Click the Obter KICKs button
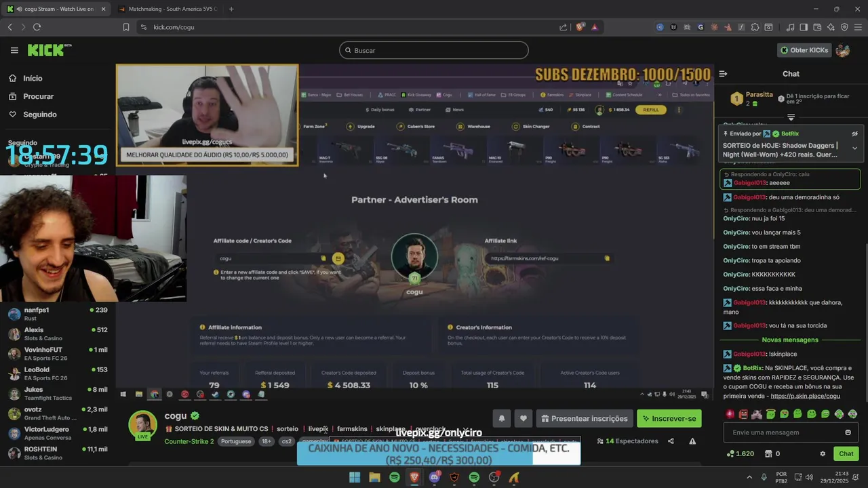The height and width of the screenshot is (488, 868). [804, 50]
